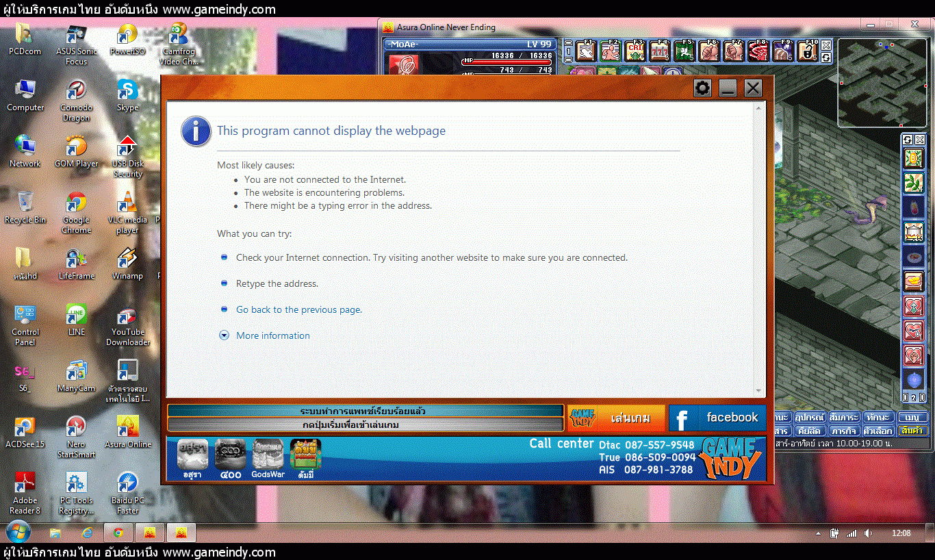
Task: Open the GOM Player desktop icon
Action: [77, 151]
